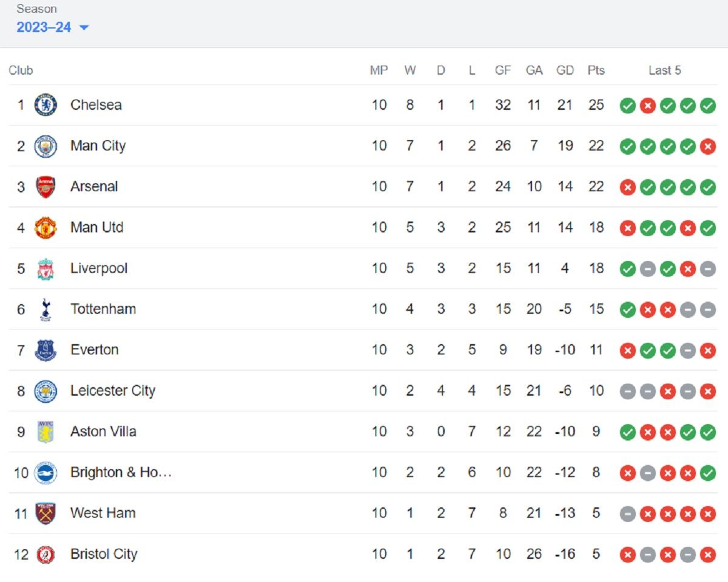Select the Everton crest
728x582 pixels.
point(45,350)
